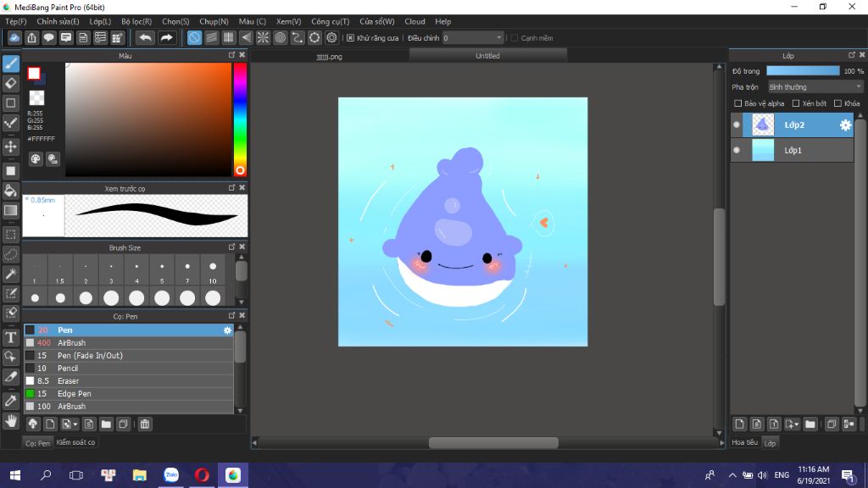Switch to the Kiểm soát cọ tab
This screenshot has width=868, height=488.
[x=75, y=442]
